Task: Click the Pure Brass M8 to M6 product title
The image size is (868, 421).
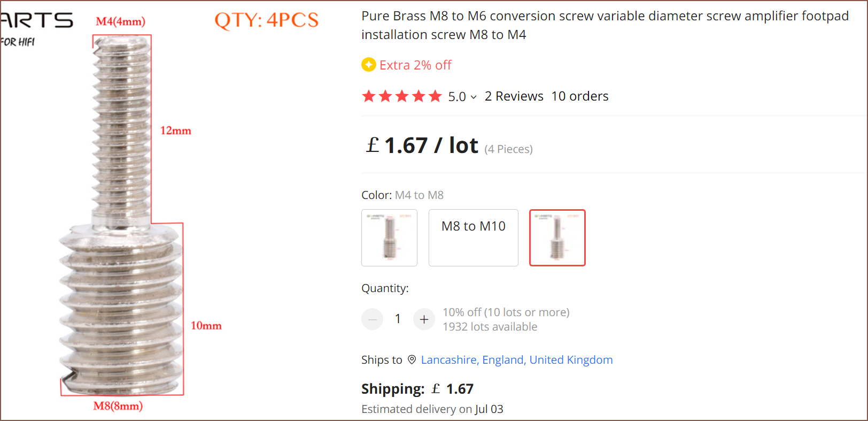Action: [604, 25]
